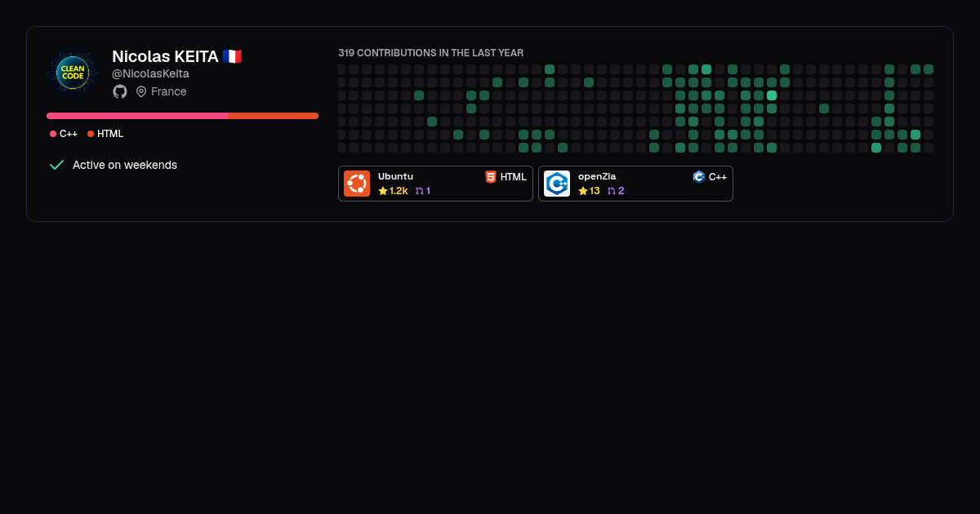
Task: Click the fork icon on the Ubuntu card
Action: coord(420,191)
